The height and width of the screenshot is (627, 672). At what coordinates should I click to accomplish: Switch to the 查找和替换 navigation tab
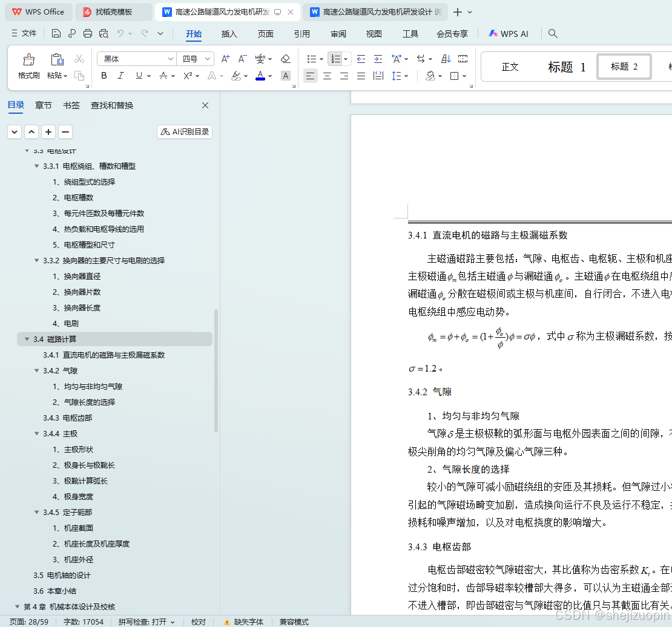point(112,105)
